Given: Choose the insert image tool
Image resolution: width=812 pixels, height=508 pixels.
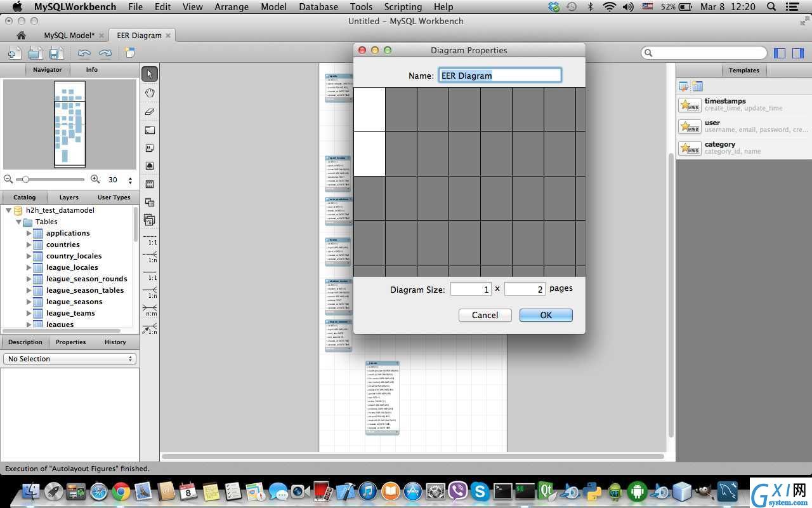Looking at the screenshot, I should [150, 166].
